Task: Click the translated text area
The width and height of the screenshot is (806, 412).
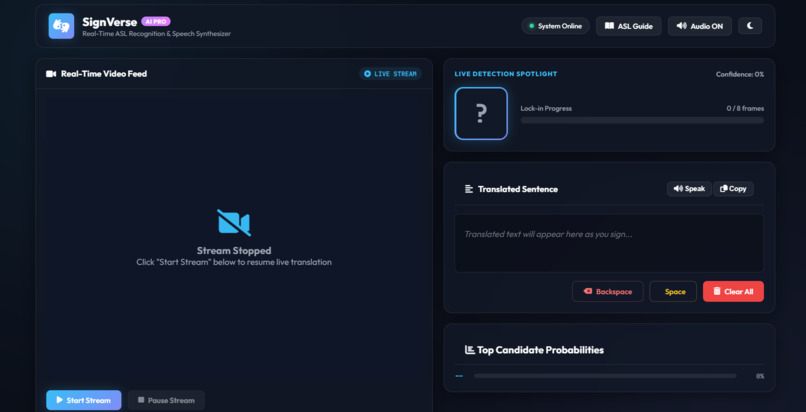Action: (x=609, y=243)
